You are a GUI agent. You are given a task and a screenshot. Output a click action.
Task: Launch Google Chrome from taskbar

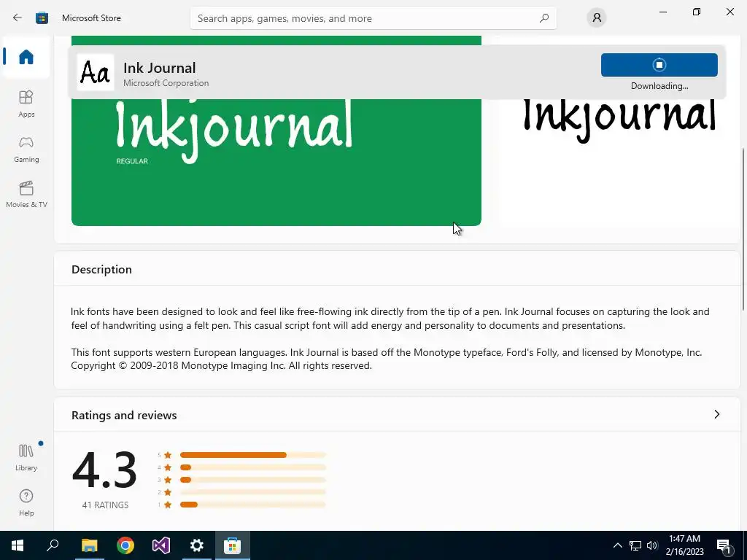click(x=125, y=545)
